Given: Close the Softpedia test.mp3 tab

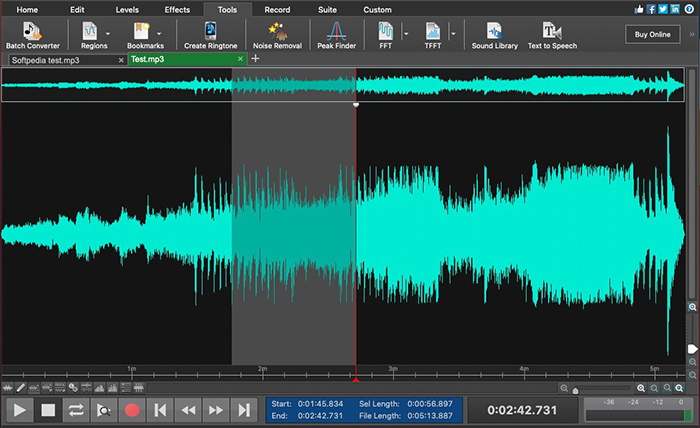Looking at the screenshot, I should click(x=121, y=60).
